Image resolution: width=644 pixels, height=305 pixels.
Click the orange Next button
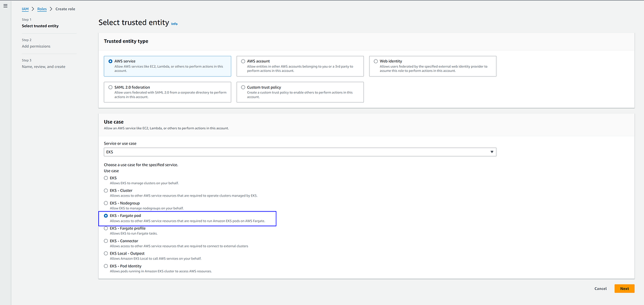pyautogui.click(x=624, y=288)
